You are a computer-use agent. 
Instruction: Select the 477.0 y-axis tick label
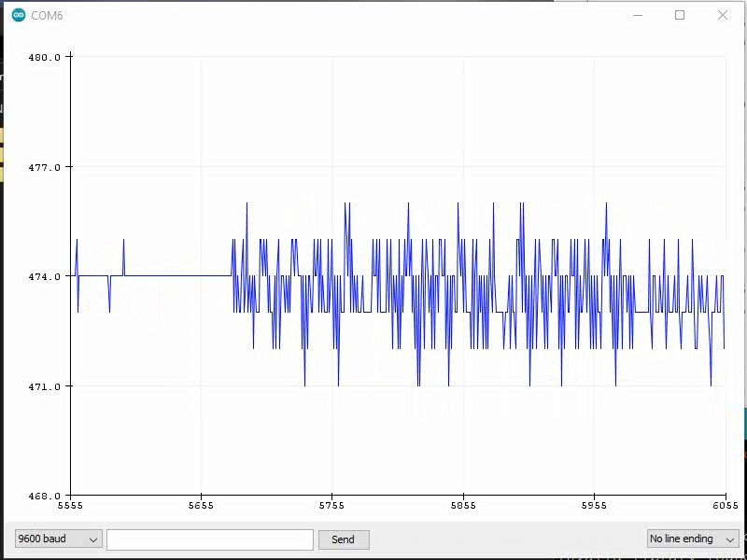[45, 168]
